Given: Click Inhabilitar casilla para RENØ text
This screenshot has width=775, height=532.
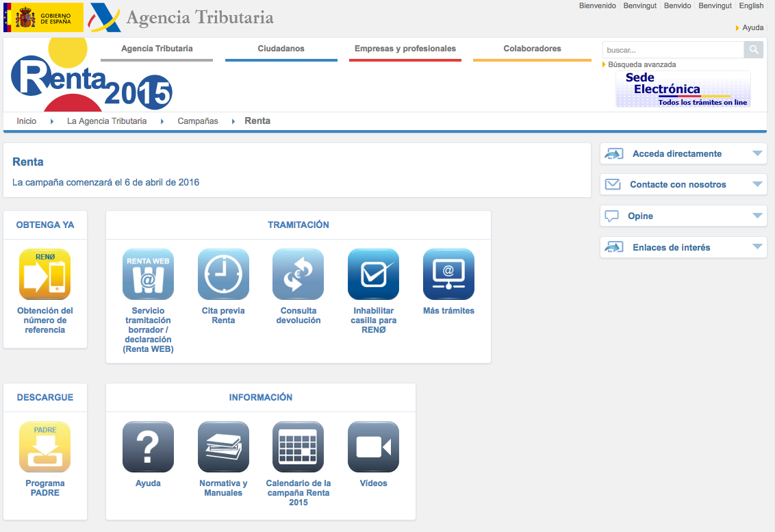Looking at the screenshot, I should coord(374,320).
